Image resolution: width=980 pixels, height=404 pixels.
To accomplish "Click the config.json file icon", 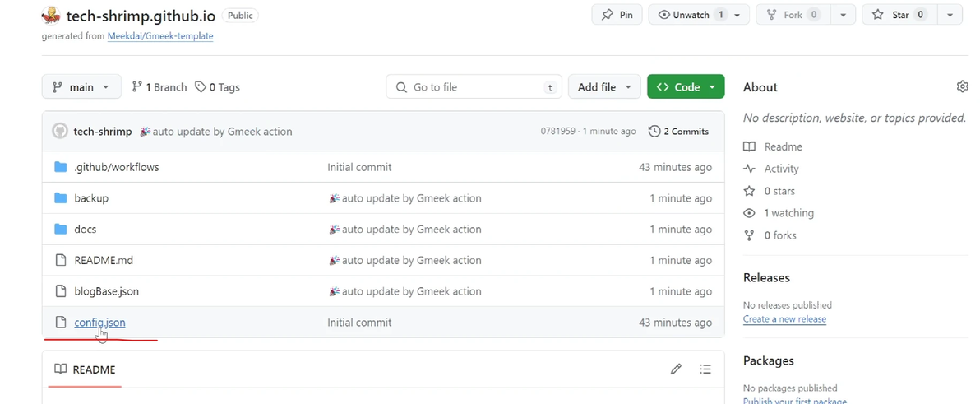I will (61, 322).
